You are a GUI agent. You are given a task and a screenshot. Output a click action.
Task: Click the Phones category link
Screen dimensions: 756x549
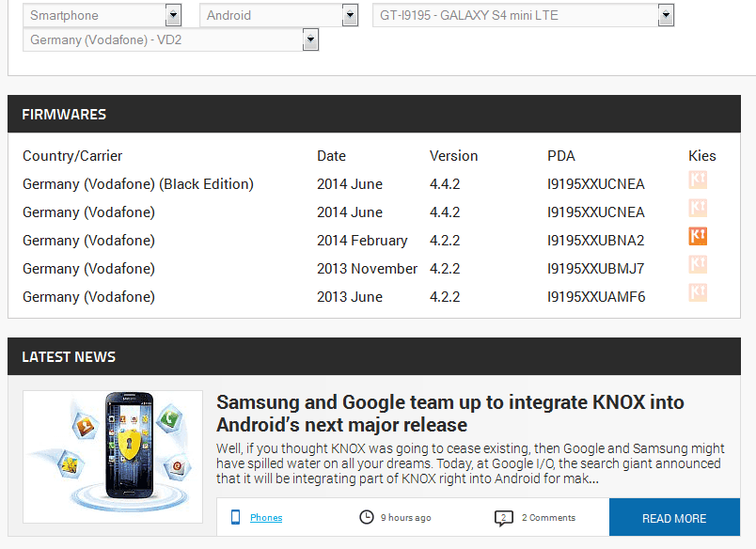point(266,518)
